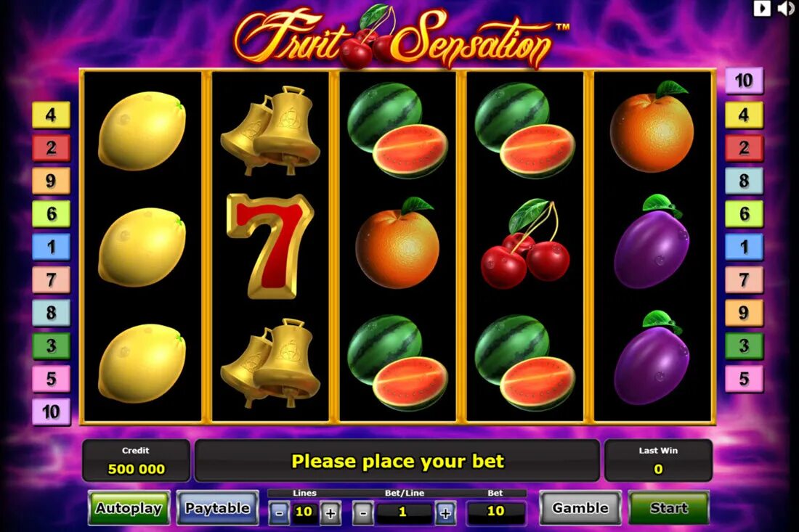The image size is (799, 532).
Task: Click the orange on the third reel
Action: coord(397,243)
